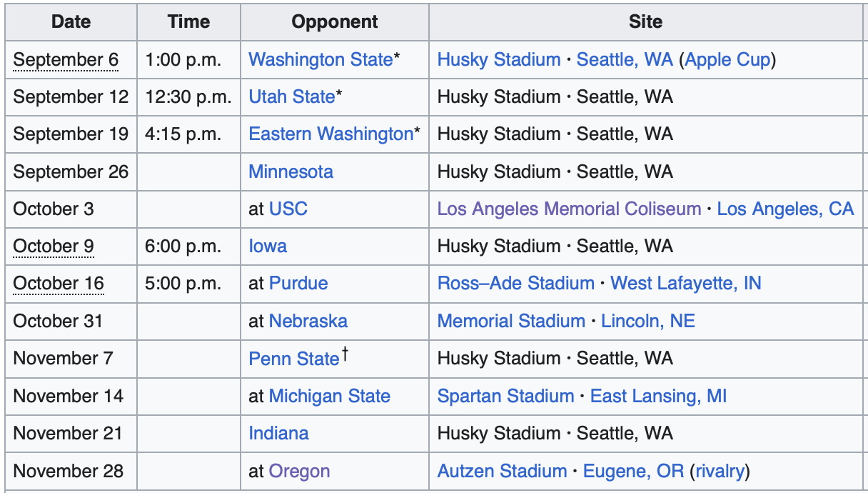The height and width of the screenshot is (493, 868).
Task: Go to the USC team page
Action: point(288,209)
